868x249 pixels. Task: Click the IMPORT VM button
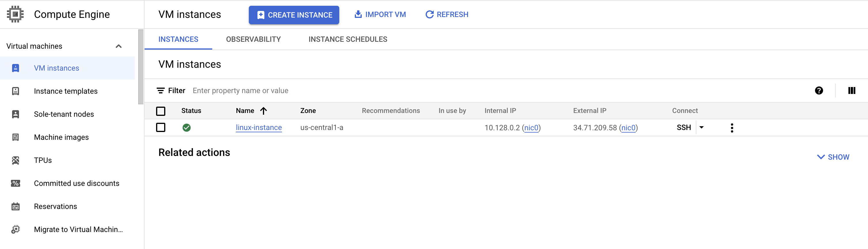[380, 14]
